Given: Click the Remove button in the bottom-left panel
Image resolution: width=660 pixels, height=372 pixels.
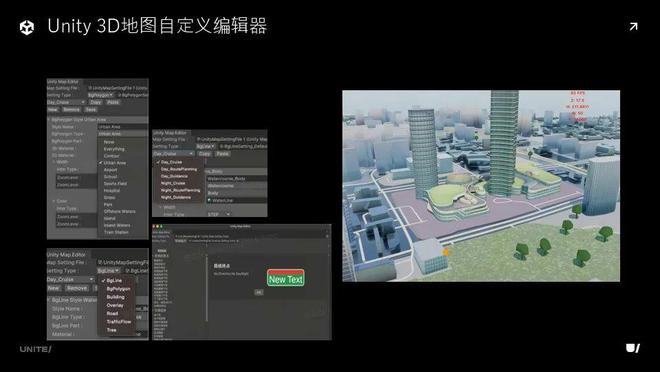Looking at the screenshot, I should [77, 288].
